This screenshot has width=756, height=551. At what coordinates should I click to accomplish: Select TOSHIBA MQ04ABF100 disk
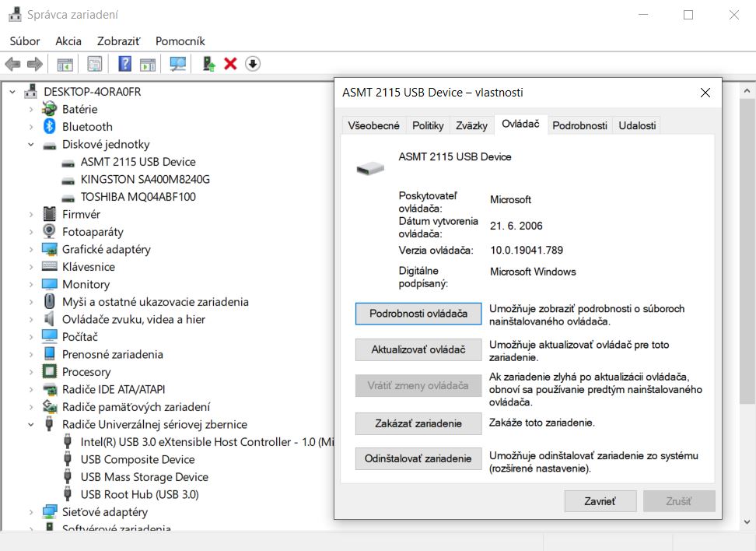[138, 196]
